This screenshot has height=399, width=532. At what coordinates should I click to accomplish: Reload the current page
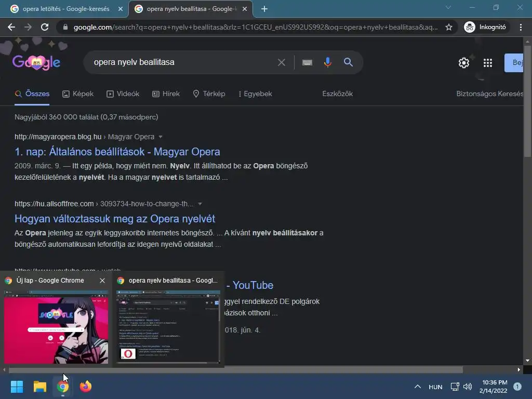(45, 27)
